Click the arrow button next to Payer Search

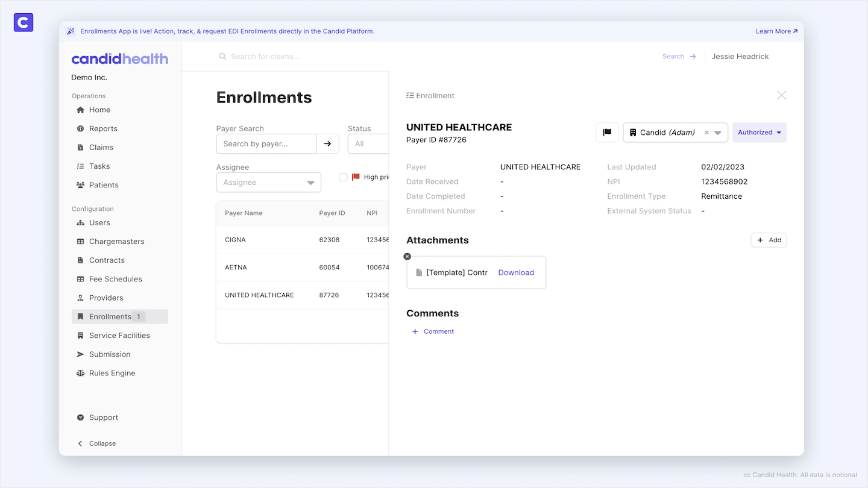(327, 144)
